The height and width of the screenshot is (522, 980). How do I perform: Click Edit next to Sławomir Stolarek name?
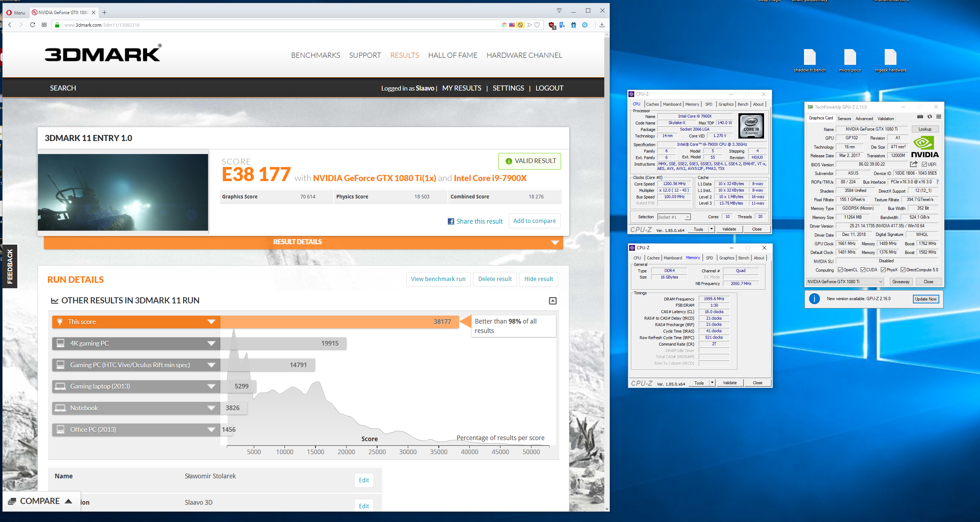click(x=364, y=481)
